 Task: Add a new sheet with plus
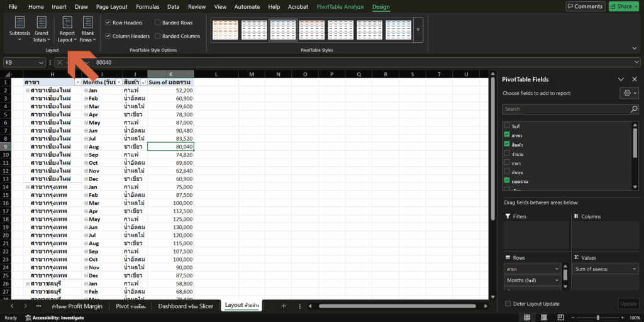tap(284, 306)
